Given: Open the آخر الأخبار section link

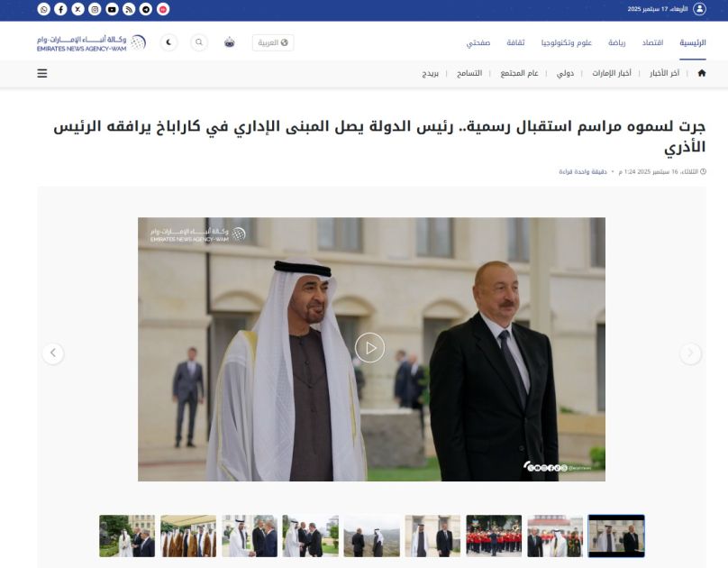Looking at the screenshot, I should point(664,73).
